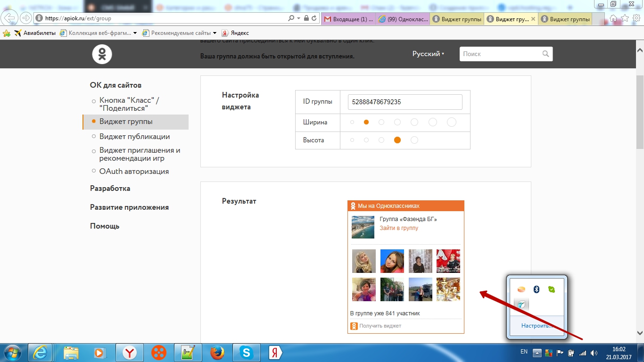Screen dimensions: 644x362
Task: Open Skype from the taskbar
Action: (245, 352)
